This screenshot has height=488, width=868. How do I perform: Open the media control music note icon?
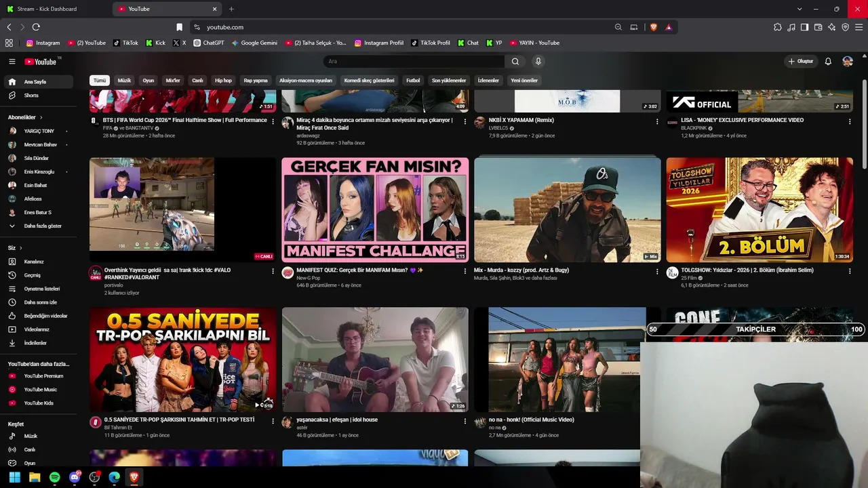791,27
